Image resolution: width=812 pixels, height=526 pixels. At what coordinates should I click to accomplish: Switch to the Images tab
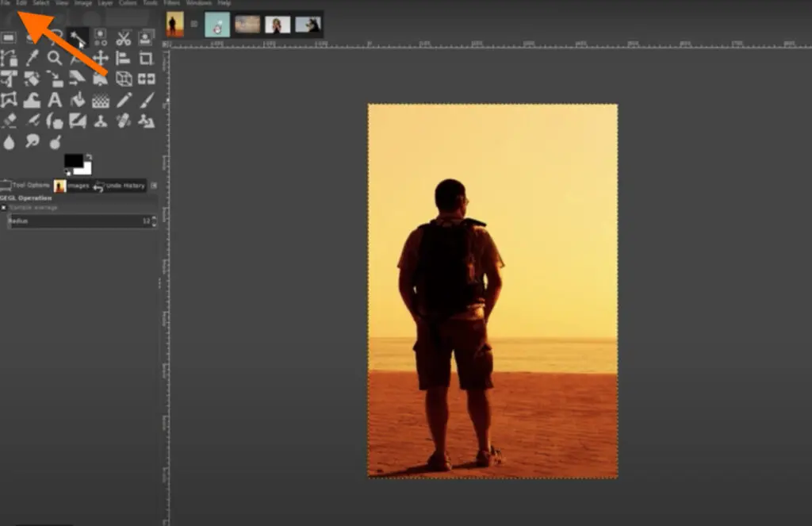click(x=71, y=186)
